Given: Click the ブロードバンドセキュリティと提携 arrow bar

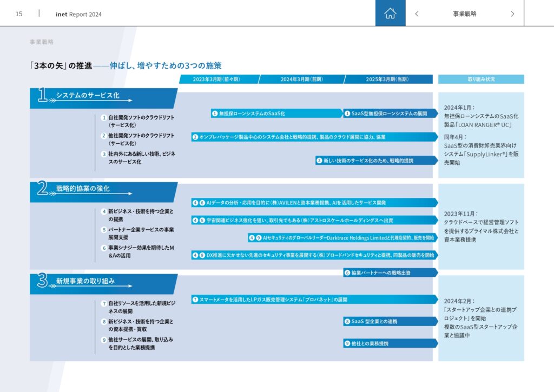Looking at the screenshot, I should tap(314, 255).
